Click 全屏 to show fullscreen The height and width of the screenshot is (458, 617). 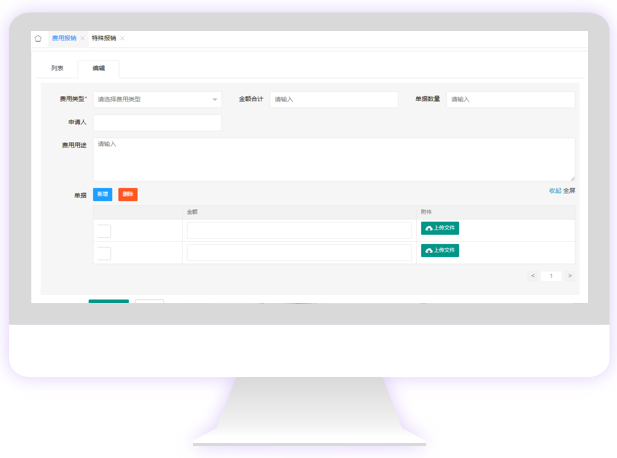pos(569,190)
